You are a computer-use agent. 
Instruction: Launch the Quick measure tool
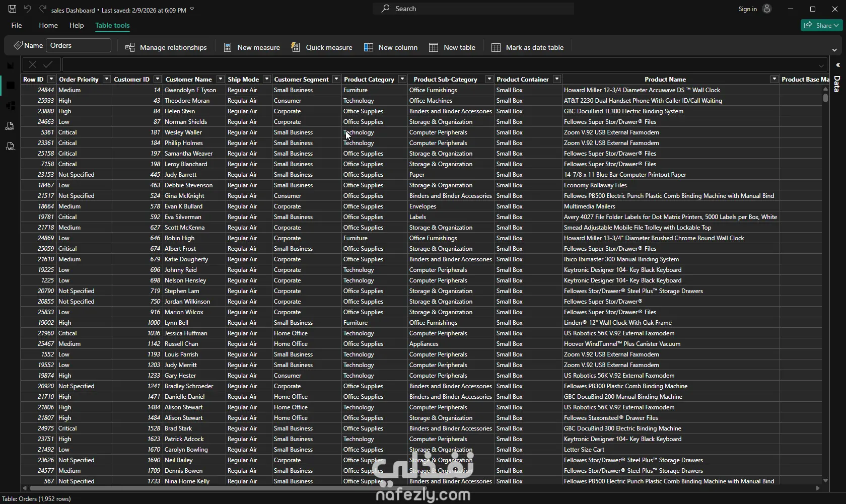pyautogui.click(x=322, y=47)
